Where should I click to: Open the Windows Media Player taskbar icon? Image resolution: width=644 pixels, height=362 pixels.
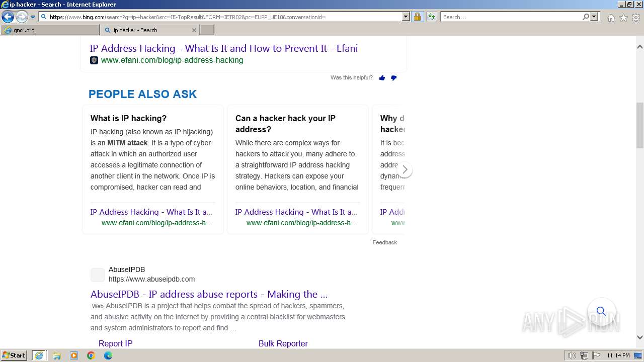74,355
